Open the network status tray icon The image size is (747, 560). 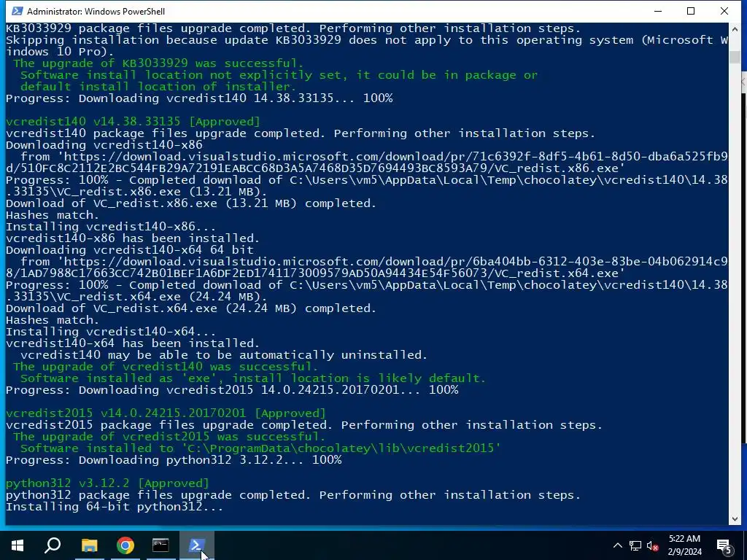coord(635,545)
